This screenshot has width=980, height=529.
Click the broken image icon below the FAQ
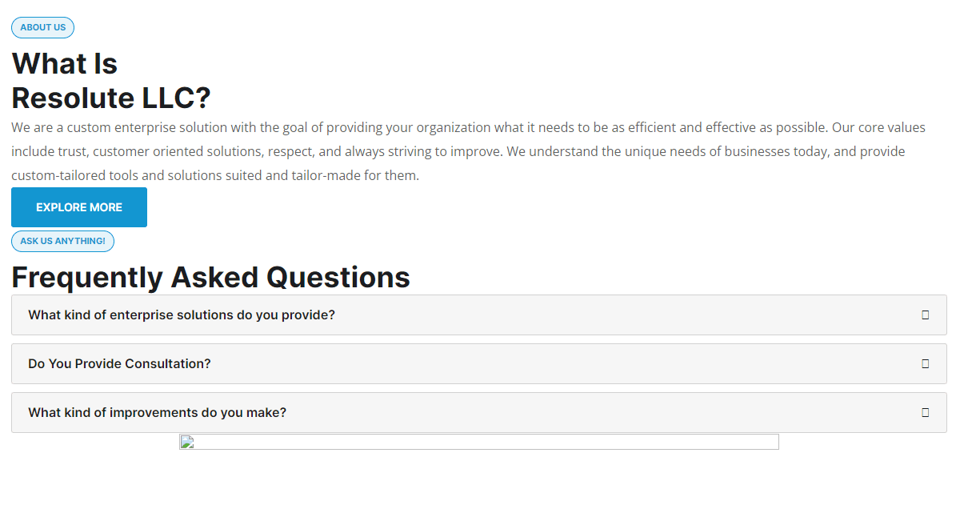point(186,442)
